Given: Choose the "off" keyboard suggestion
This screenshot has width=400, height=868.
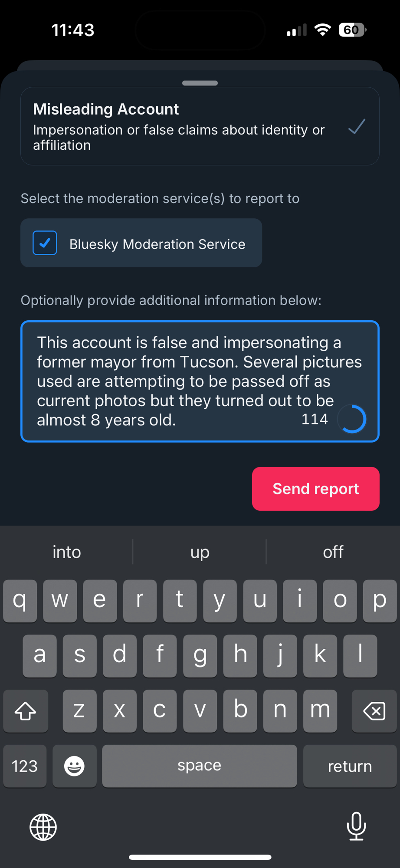Looking at the screenshot, I should coord(333,552).
